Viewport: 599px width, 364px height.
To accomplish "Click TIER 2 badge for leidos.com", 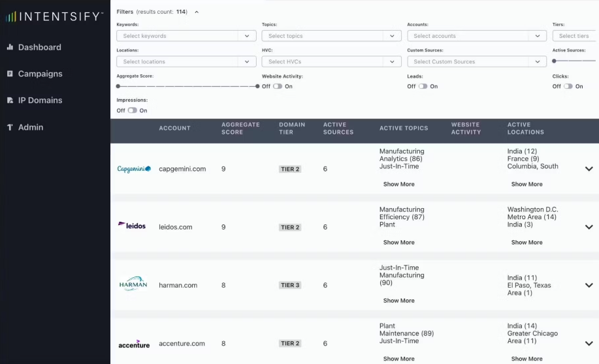I will tap(290, 227).
